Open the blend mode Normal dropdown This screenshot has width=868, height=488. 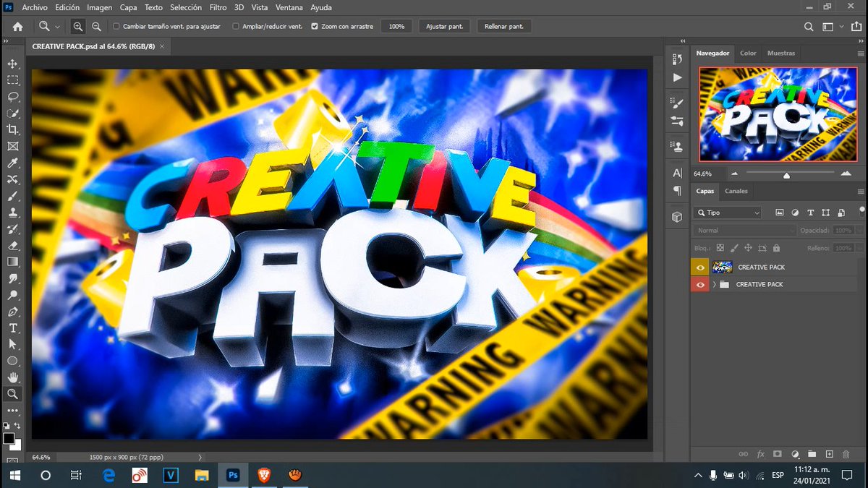[x=744, y=230]
